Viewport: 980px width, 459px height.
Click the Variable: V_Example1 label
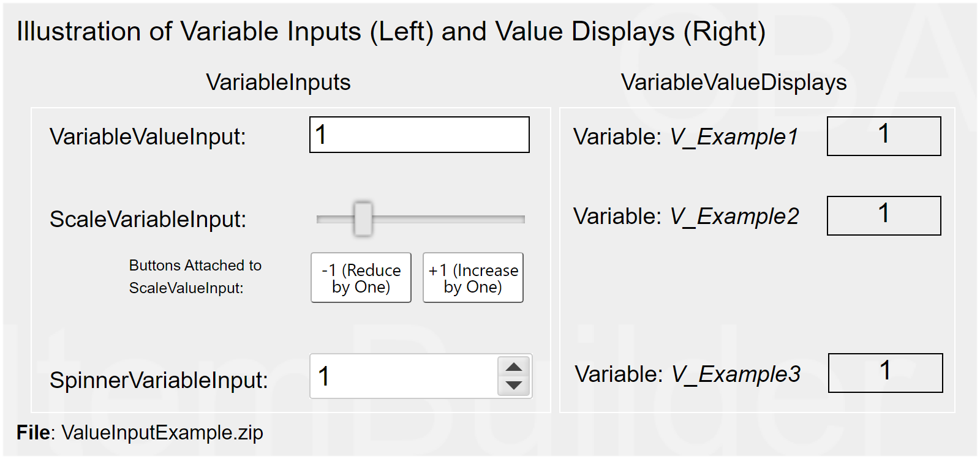pos(686,136)
